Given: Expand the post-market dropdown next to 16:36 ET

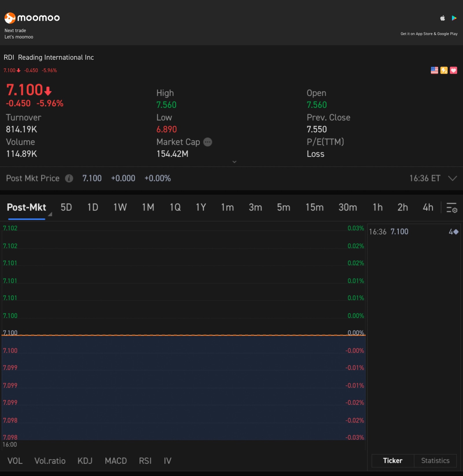Looking at the screenshot, I should [452, 178].
